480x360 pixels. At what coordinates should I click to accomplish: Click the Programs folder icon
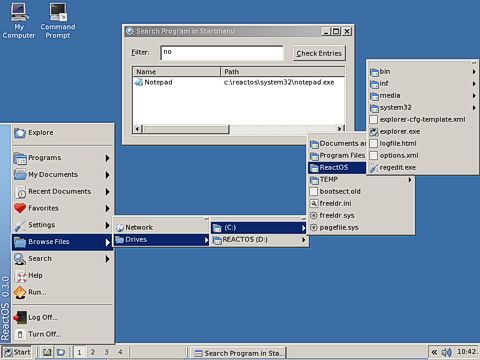(20, 158)
